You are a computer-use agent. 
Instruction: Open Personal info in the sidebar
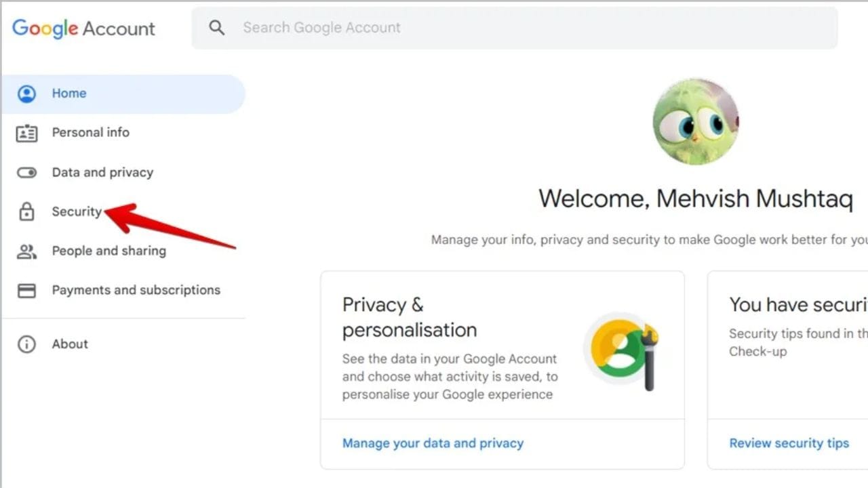click(x=90, y=133)
